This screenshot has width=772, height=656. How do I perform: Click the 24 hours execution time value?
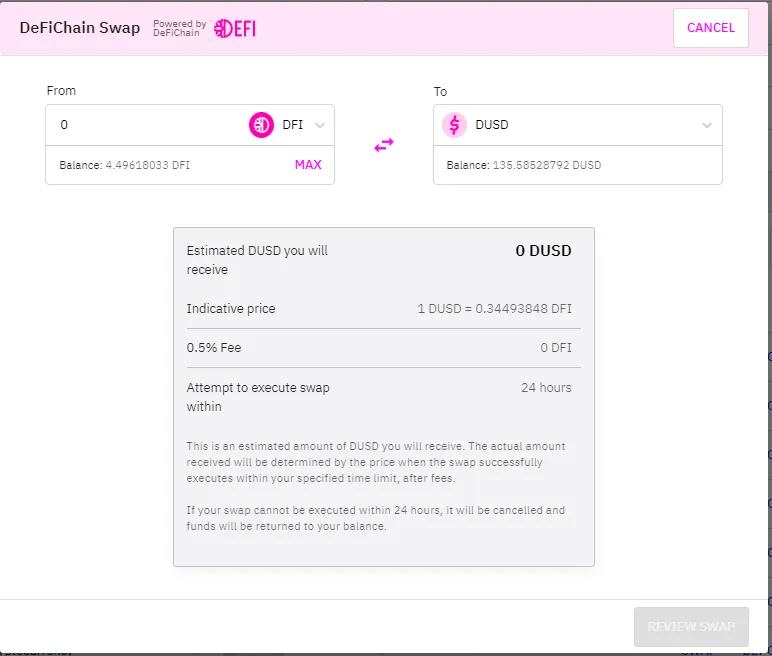[546, 388]
